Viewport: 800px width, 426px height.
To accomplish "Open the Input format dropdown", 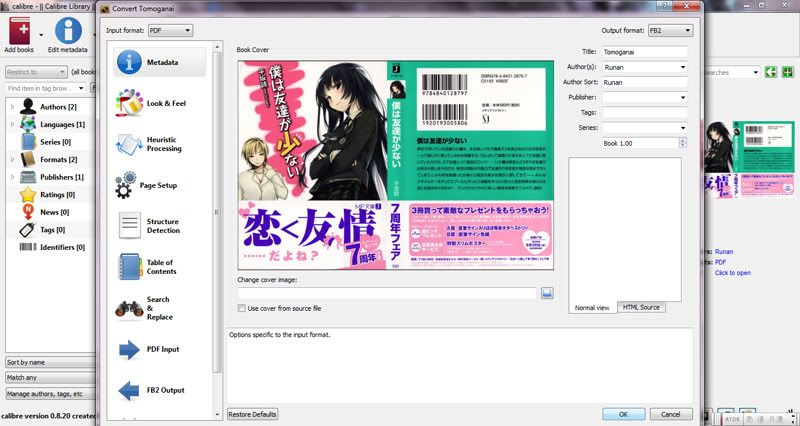I will pos(170,31).
